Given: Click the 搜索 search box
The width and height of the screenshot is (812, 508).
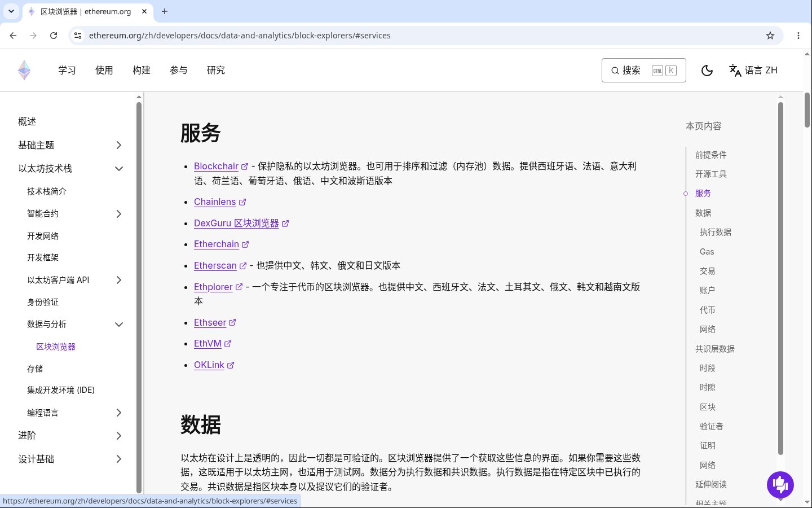Looking at the screenshot, I should (x=644, y=71).
